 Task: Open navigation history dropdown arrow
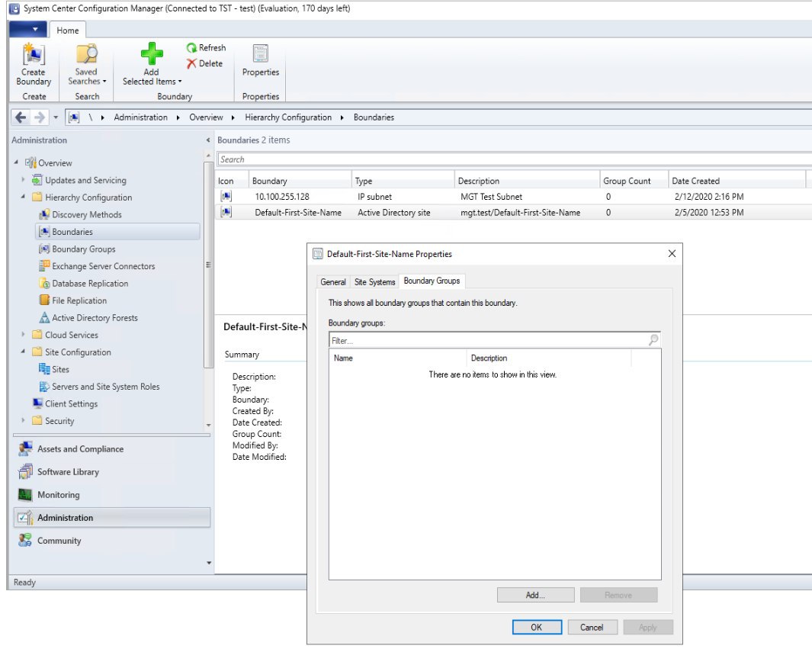(x=56, y=117)
